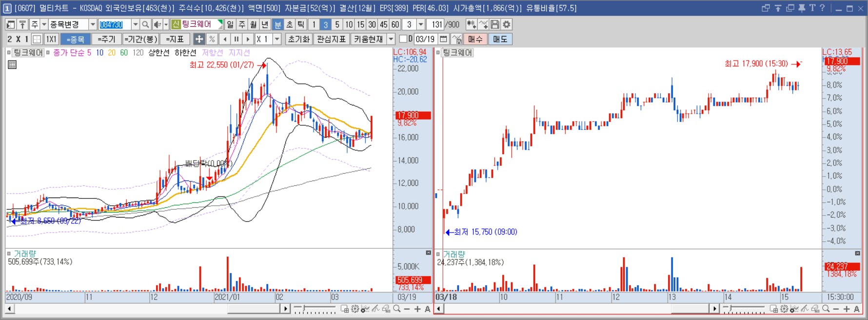Toggle the D date checkbox

pyautogui.click(x=403, y=39)
